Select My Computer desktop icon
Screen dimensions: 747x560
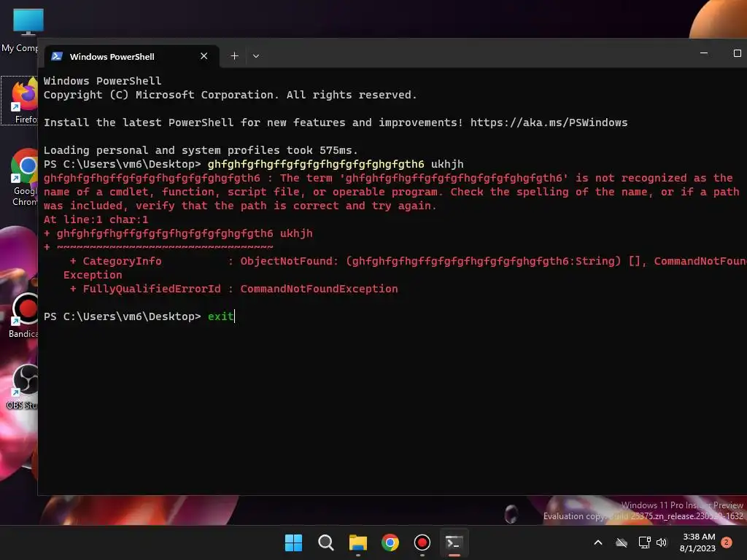click(x=20, y=31)
